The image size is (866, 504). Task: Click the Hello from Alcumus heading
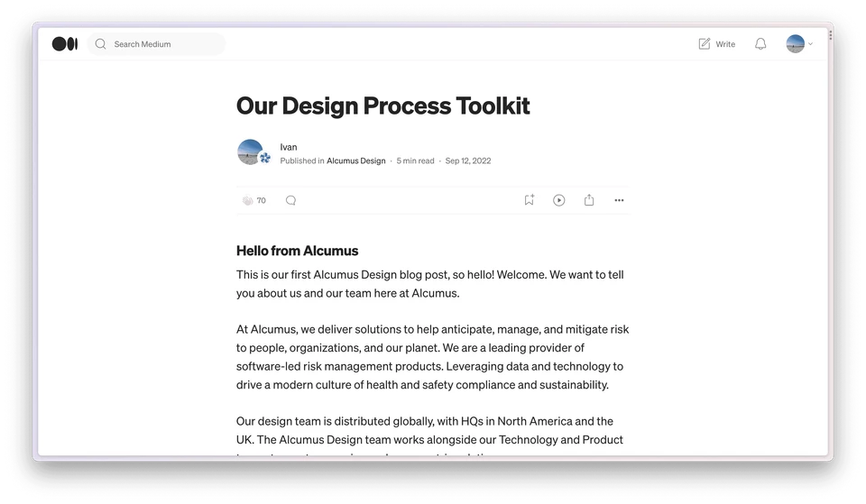point(297,251)
